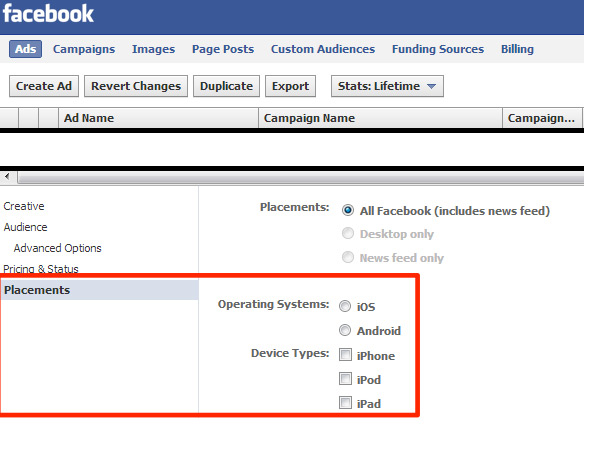Open the Funding Sources tab
Viewport: 591px width, 463px height.
click(x=438, y=49)
